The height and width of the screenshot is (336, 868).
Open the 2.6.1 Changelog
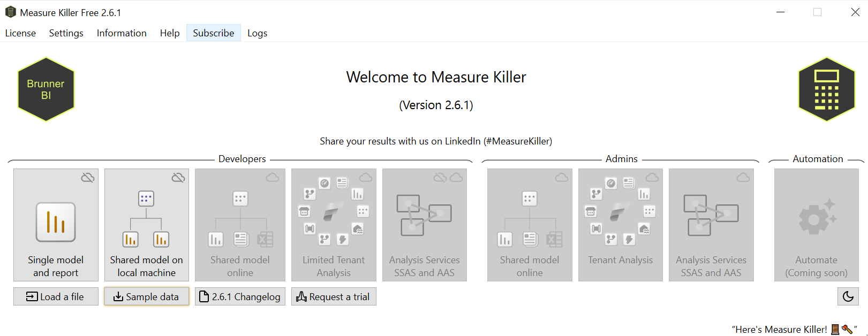click(x=240, y=296)
